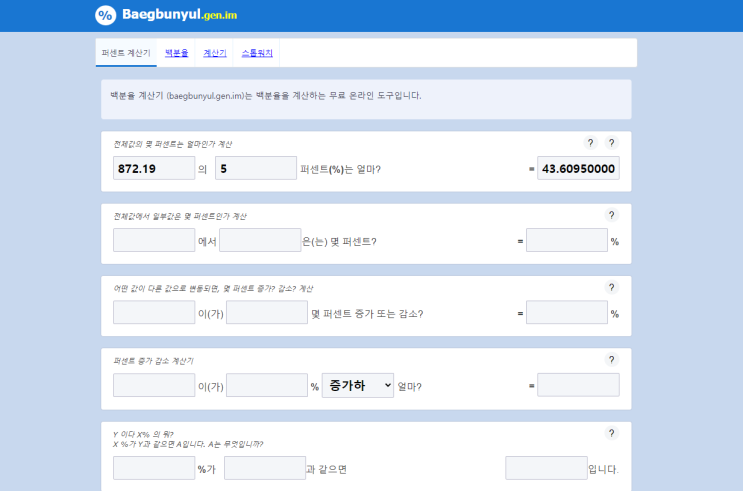The height and width of the screenshot is (491, 743).
Task: Open help for 전체값에서 일부값은 몇 퍼센트인가 계산
Action: click(612, 215)
